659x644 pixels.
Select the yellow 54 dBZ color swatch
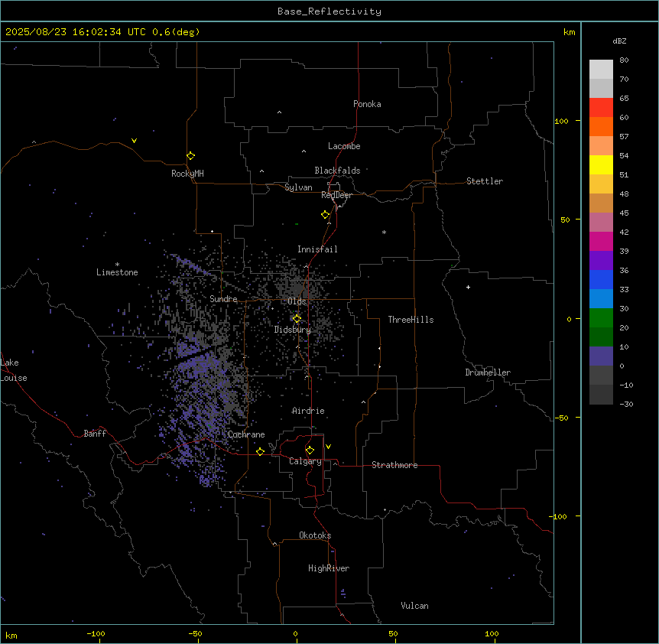(601, 164)
